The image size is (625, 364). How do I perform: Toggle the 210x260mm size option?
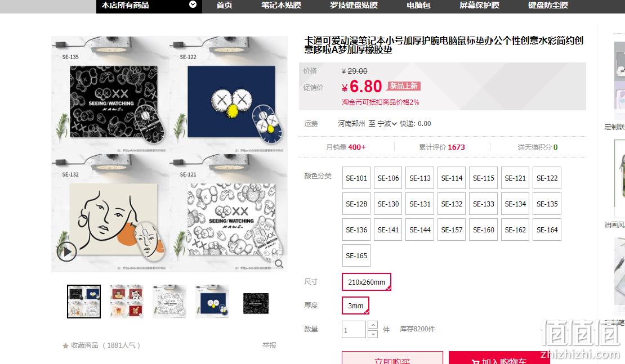[x=367, y=282]
